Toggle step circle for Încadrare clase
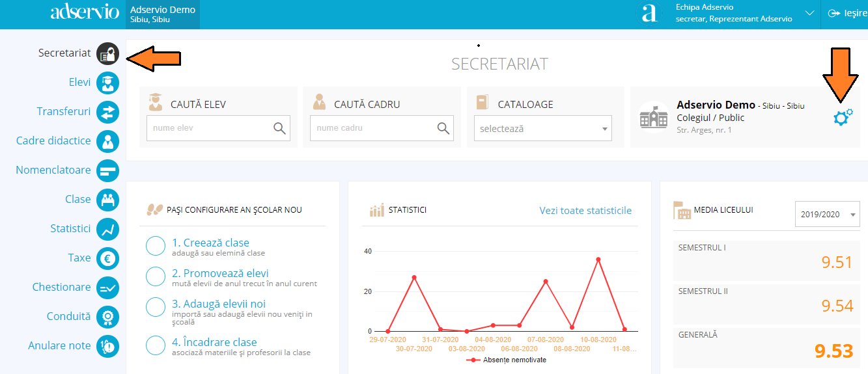 pos(156,345)
